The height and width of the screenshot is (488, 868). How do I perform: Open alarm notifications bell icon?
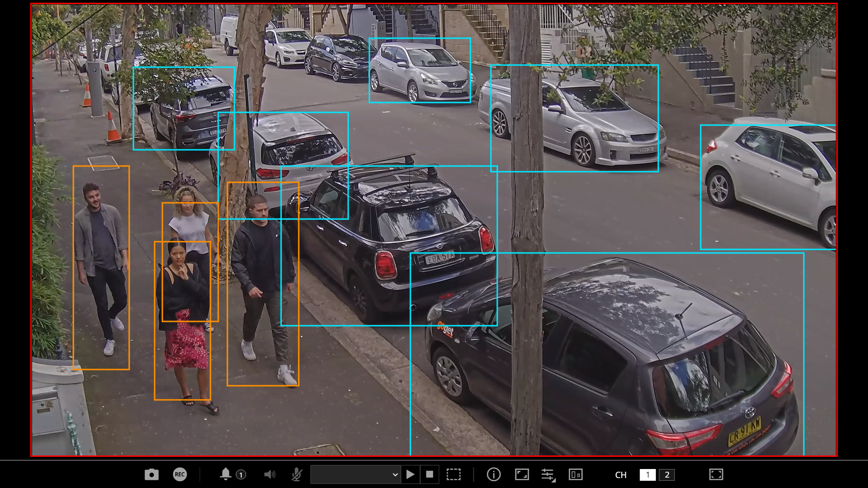pyautogui.click(x=226, y=474)
